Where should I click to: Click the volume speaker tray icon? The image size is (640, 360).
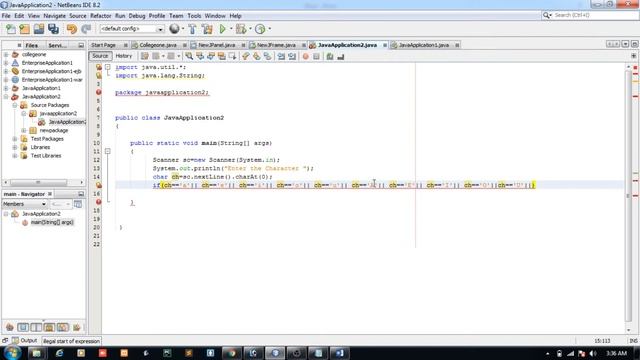pos(593,353)
